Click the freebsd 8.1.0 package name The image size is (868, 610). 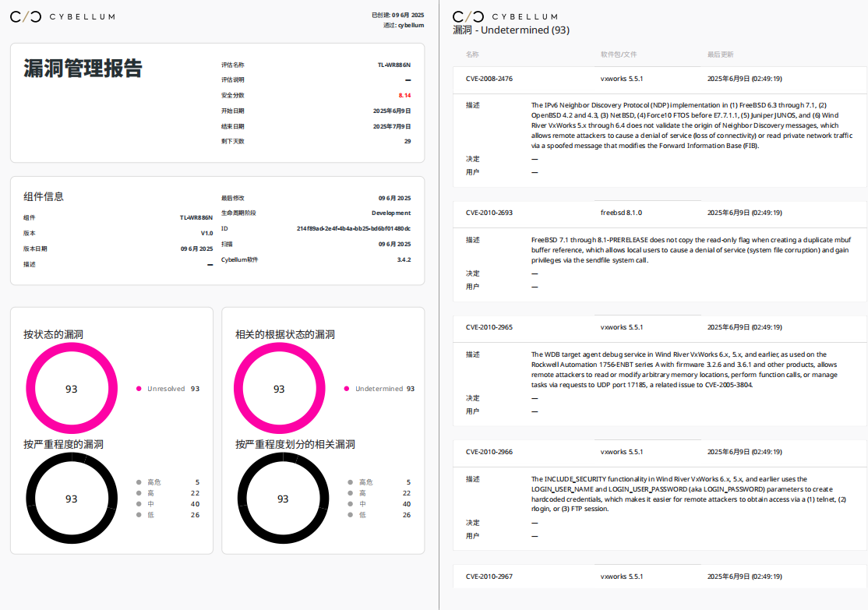pos(621,213)
